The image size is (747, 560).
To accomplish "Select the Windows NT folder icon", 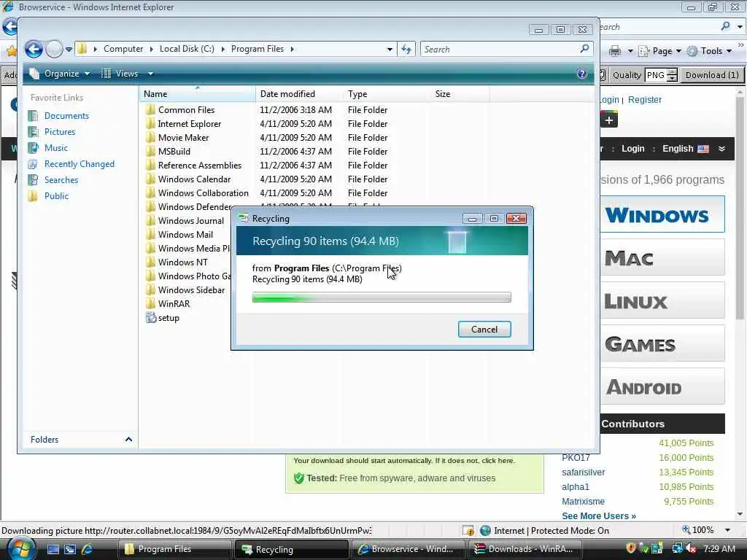I will [150, 262].
